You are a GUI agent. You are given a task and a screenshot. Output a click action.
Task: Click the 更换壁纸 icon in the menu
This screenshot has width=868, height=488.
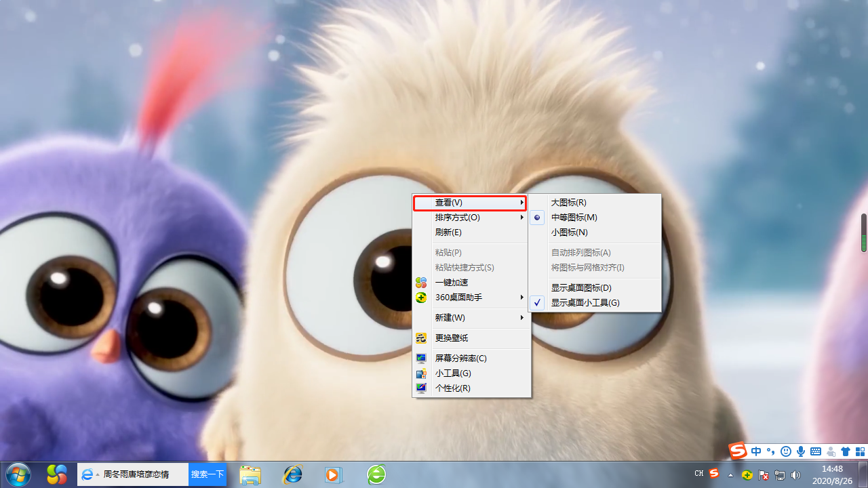[x=421, y=338]
